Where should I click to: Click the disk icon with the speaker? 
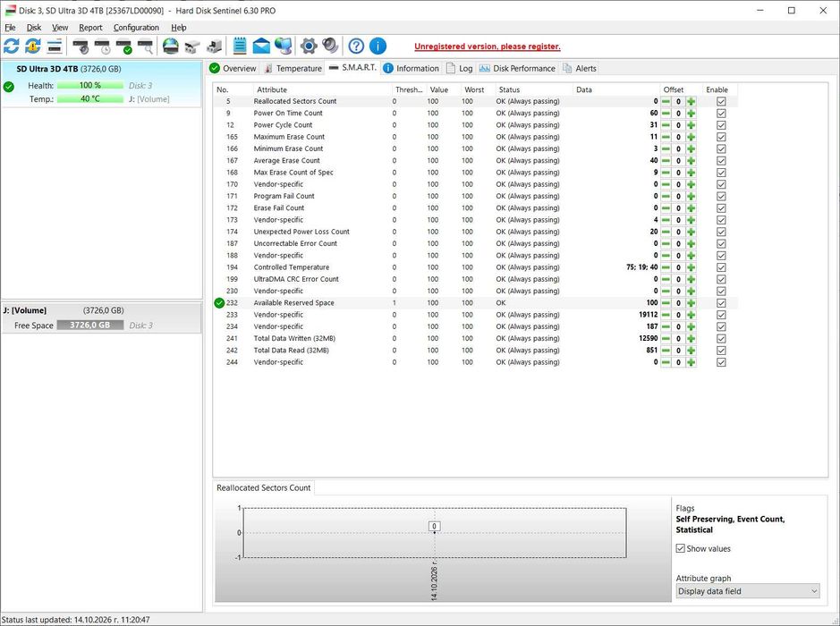[x=81, y=46]
